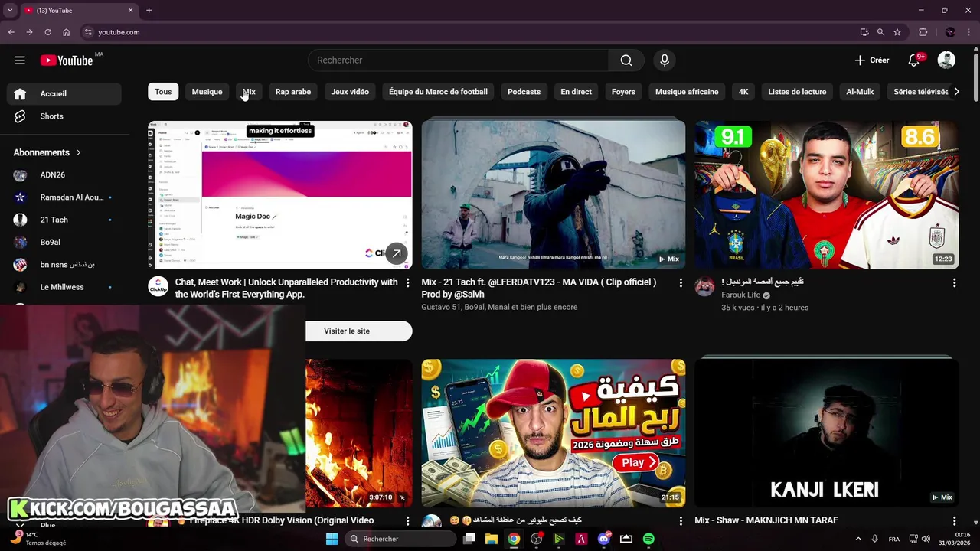Open the YouTube account avatar menu
Image resolution: width=980 pixels, height=551 pixels.
946,60
